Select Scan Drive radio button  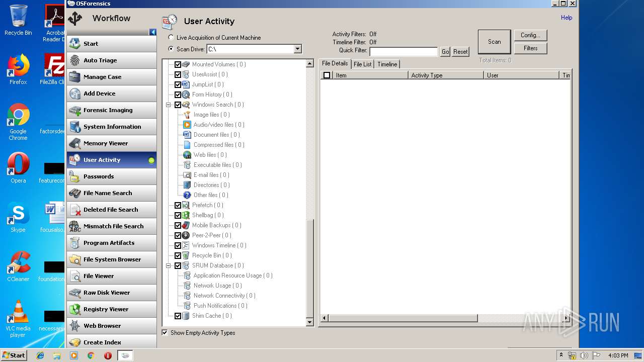(x=172, y=49)
